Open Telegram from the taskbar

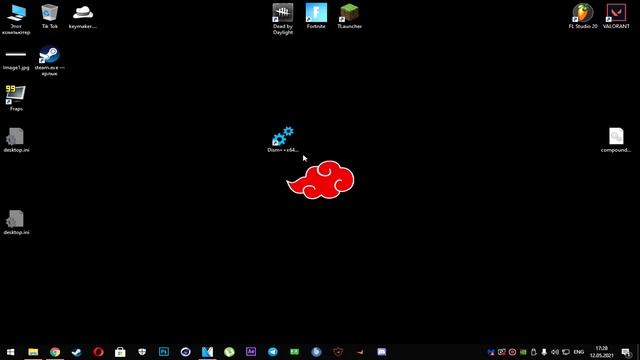pyautogui.click(x=273, y=352)
